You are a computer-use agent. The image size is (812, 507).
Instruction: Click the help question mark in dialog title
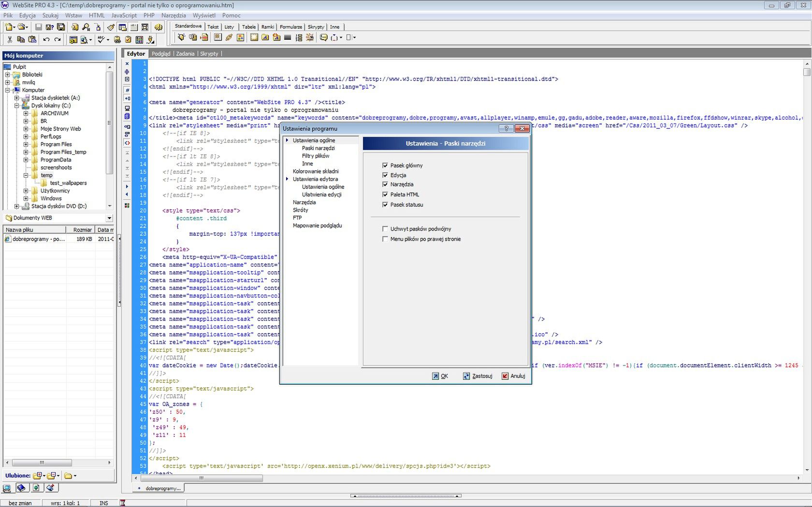506,128
